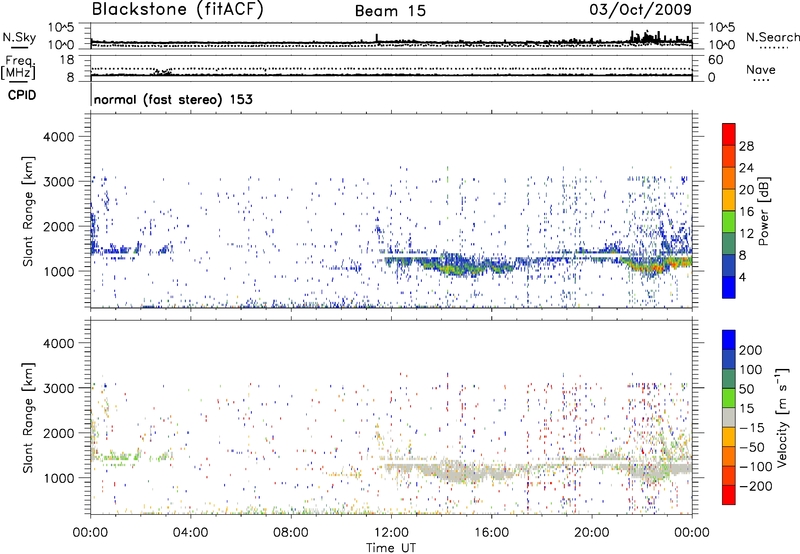
Task: Click the '18' frequency axis tick value
Action: pos(66,60)
